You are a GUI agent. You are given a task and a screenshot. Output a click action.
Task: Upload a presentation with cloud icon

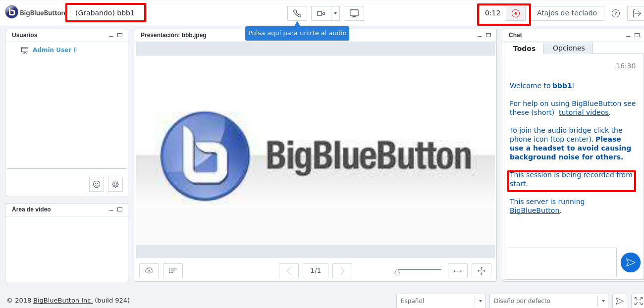pos(149,271)
